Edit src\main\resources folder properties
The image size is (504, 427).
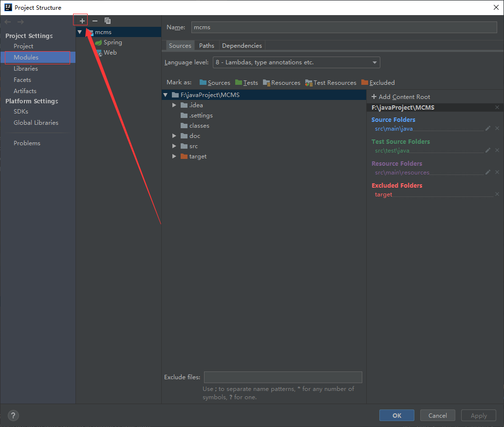(x=488, y=172)
